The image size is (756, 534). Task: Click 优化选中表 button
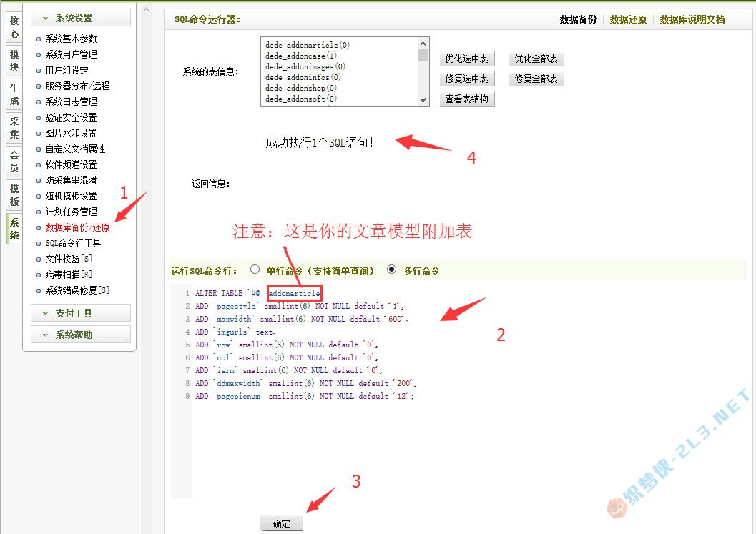coord(466,59)
